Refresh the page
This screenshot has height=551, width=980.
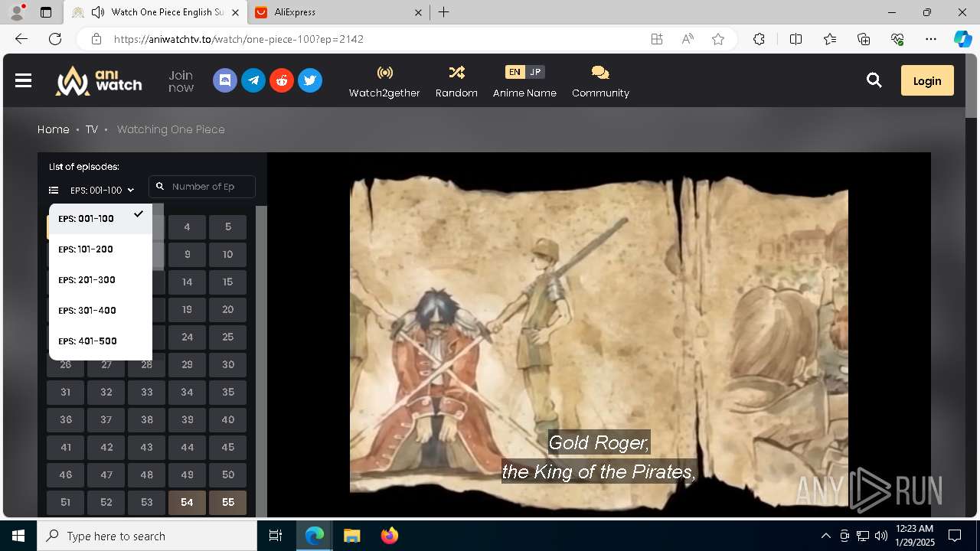pos(55,39)
